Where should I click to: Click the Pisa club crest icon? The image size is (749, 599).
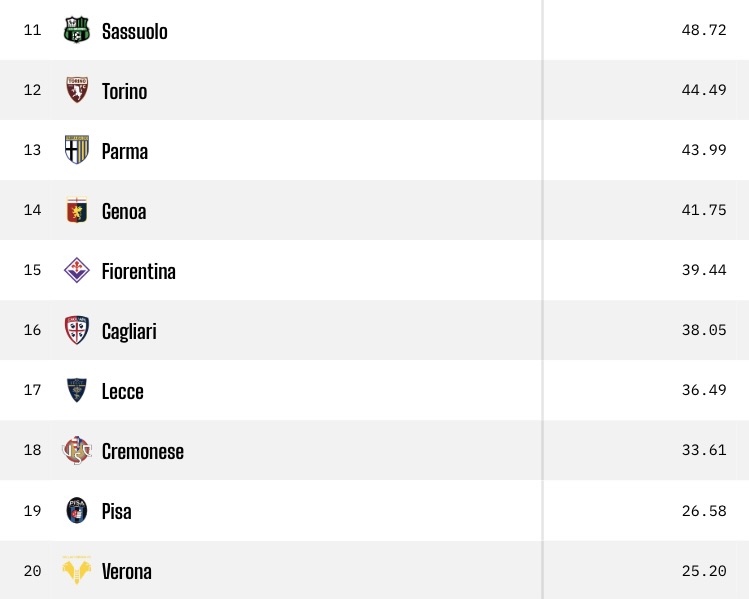pos(77,511)
